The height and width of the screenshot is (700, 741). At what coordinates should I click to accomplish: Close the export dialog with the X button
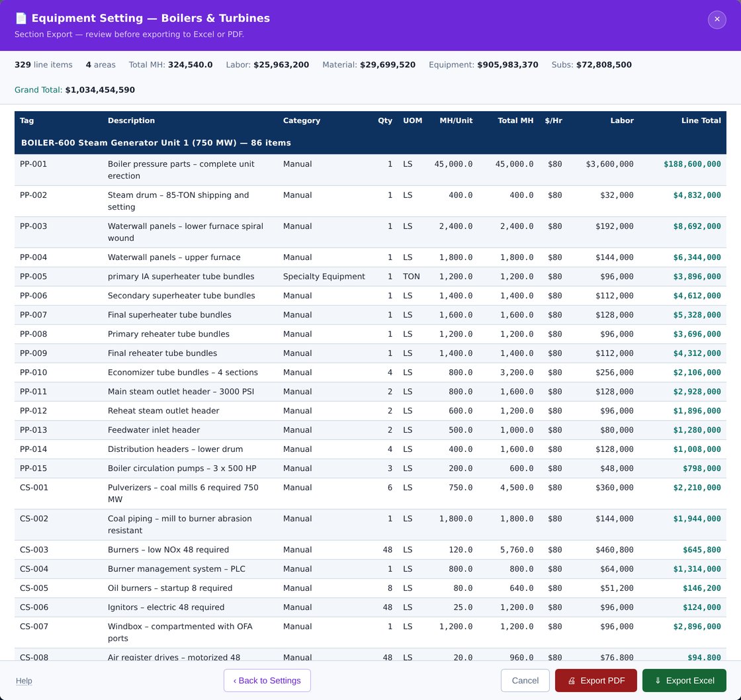[x=717, y=19]
